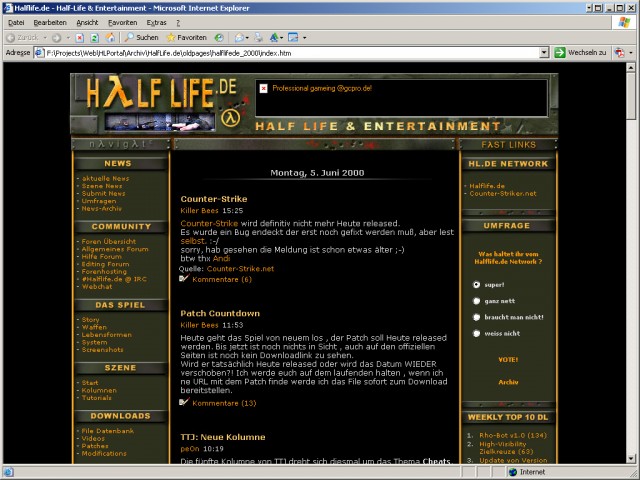
Task: Select the 'ganz nett' poll option
Action: (476, 301)
